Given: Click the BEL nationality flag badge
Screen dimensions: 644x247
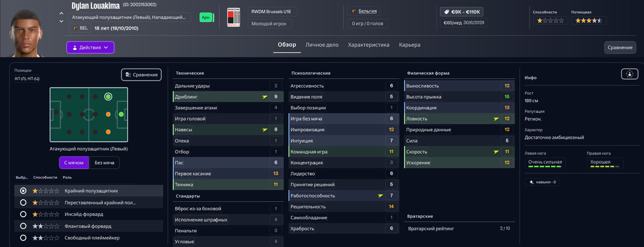Looking at the screenshot, I should pyautogui.click(x=79, y=28).
